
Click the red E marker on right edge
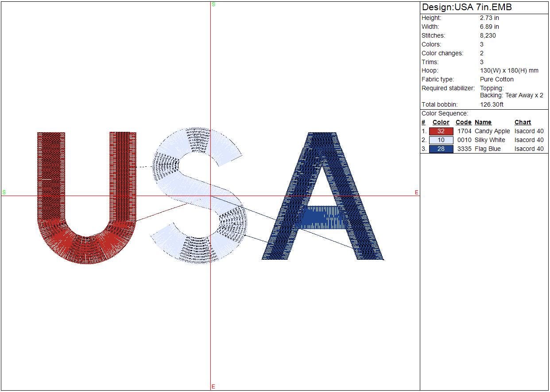coord(416,192)
